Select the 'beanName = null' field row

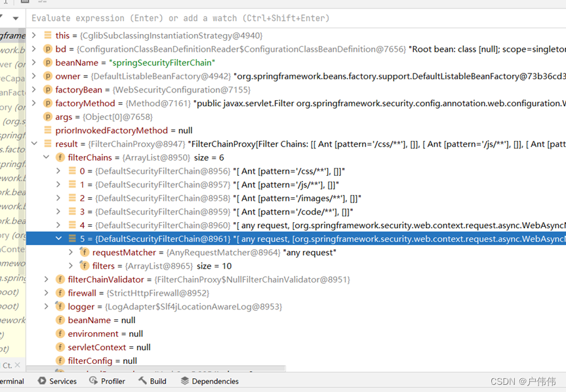(x=296, y=321)
